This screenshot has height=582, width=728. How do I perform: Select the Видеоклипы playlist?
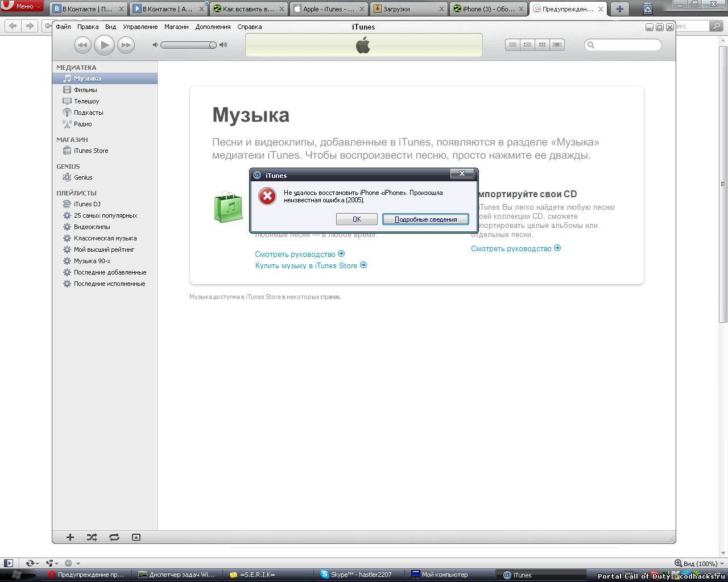pyautogui.click(x=105, y=227)
